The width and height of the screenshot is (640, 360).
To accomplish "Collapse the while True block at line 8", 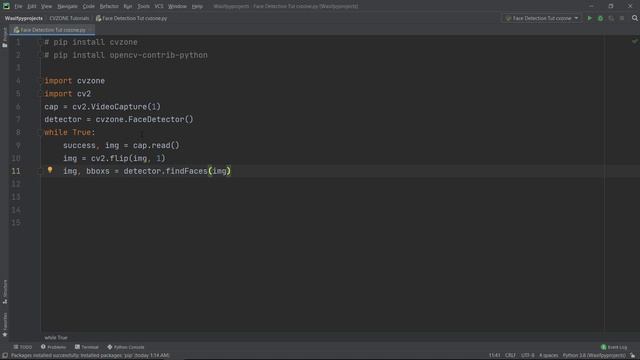I will click(x=40, y=132).
